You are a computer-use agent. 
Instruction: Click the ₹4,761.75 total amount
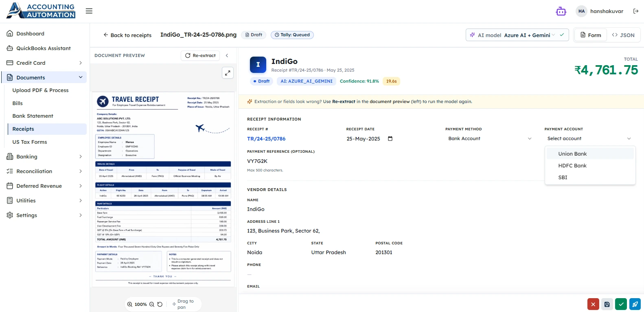[x=606, y=70]
